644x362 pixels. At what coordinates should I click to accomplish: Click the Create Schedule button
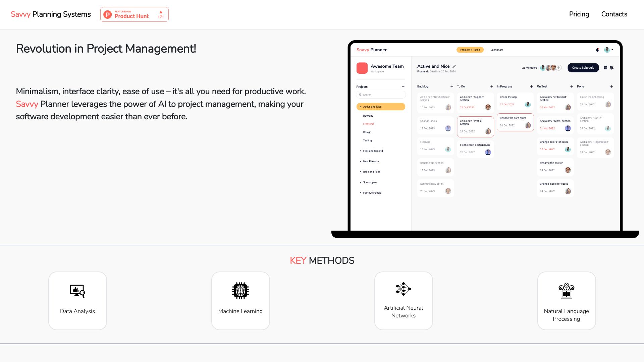(583, 68)
